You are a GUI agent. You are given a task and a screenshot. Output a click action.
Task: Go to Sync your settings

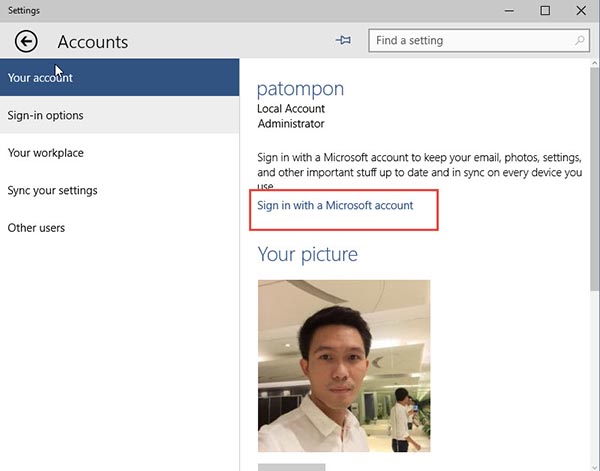pos(119,190)
